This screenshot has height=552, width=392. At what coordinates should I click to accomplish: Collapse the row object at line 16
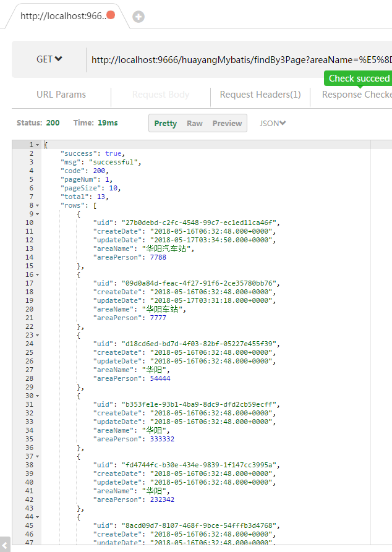(x=38, y=274)
